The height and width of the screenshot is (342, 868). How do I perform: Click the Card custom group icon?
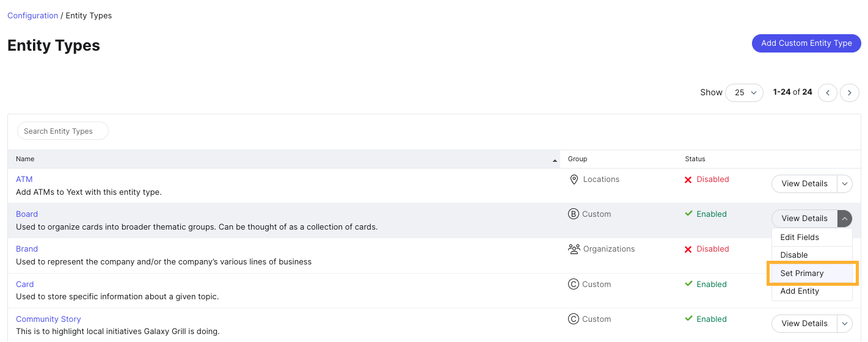click(x=574, y=285)
